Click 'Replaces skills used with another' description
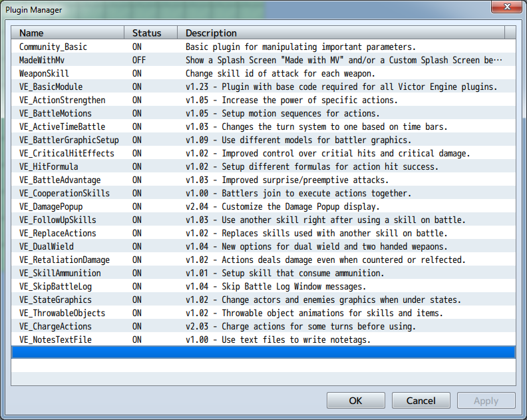Image resolution: width=527 pixels, height=420 pixels. point(317,234)
